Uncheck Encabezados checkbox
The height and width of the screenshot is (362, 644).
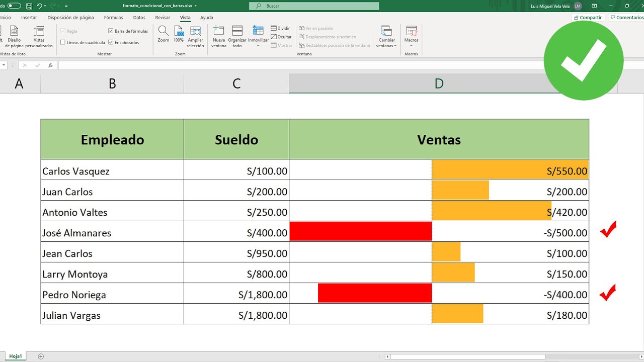(111, 43)
